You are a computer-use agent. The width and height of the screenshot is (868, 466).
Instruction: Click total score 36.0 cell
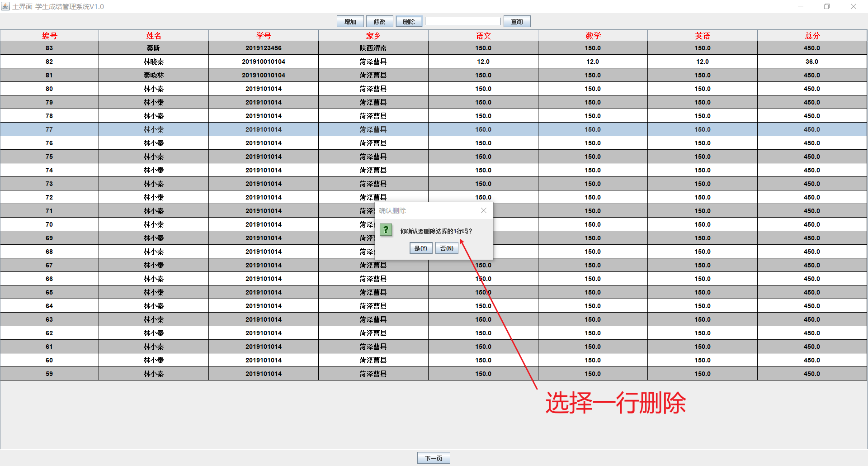click(x=812, y=62)
